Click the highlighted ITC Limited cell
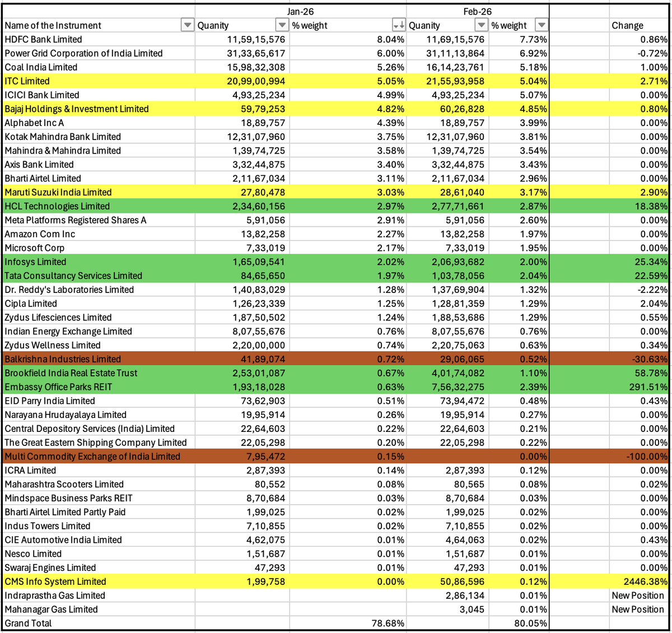672x633 pixels. (99, 81)
